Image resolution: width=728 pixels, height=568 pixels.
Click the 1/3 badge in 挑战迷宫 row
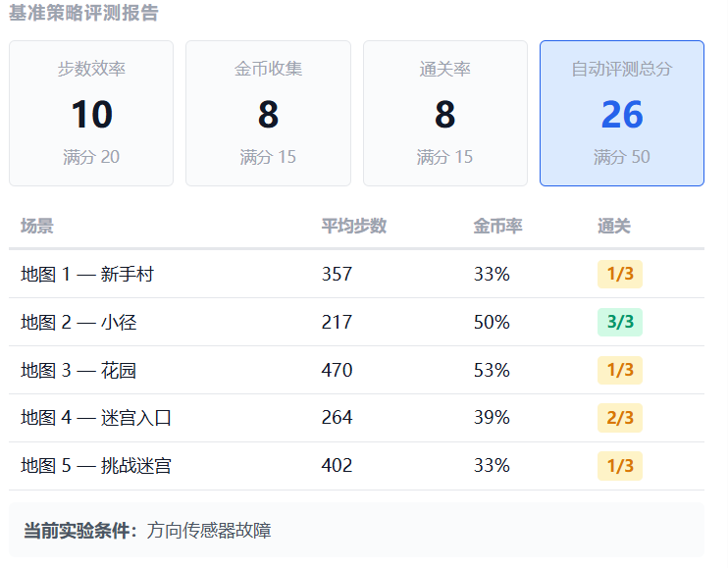(620, 465)
